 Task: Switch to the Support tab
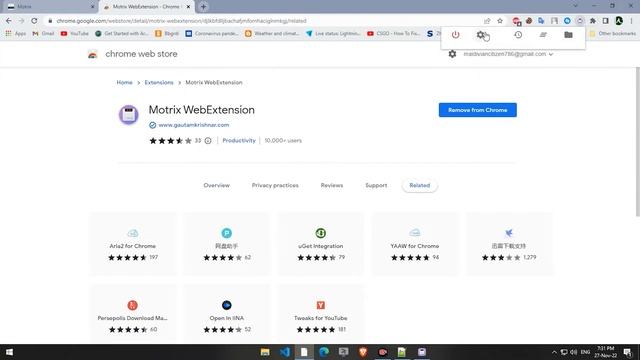click(x=376, y=185)
